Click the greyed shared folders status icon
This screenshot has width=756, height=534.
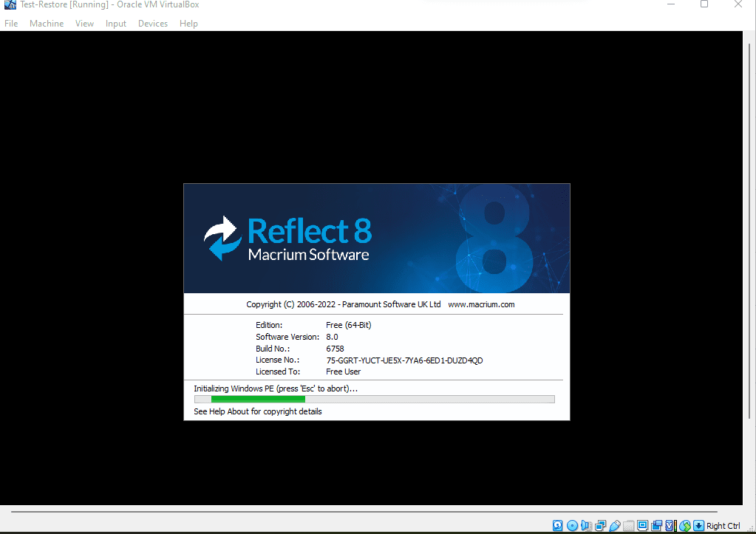click(x=629, y=525)
